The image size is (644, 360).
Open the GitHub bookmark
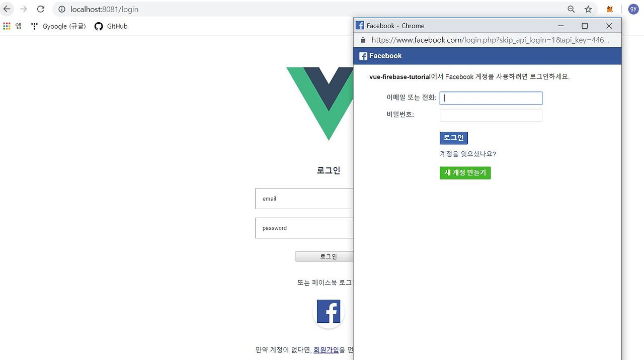pyautogui.click(x=111, y=26)
